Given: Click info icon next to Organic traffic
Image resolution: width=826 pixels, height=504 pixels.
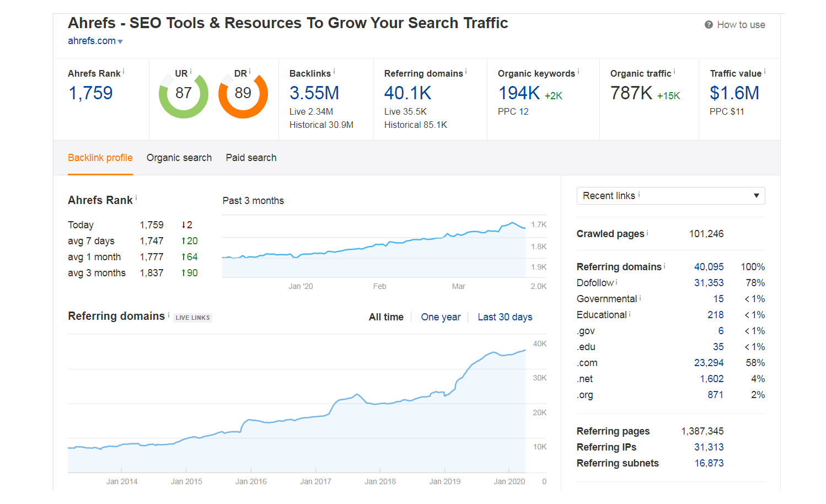Looking at the screenshot, I should (674, 71).
